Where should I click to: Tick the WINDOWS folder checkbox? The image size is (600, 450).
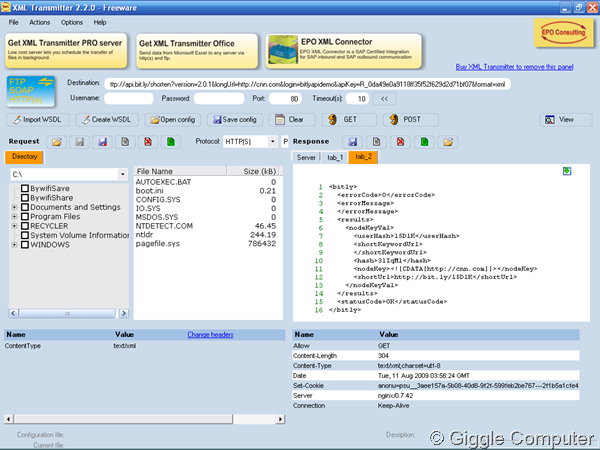click(25, 245)
